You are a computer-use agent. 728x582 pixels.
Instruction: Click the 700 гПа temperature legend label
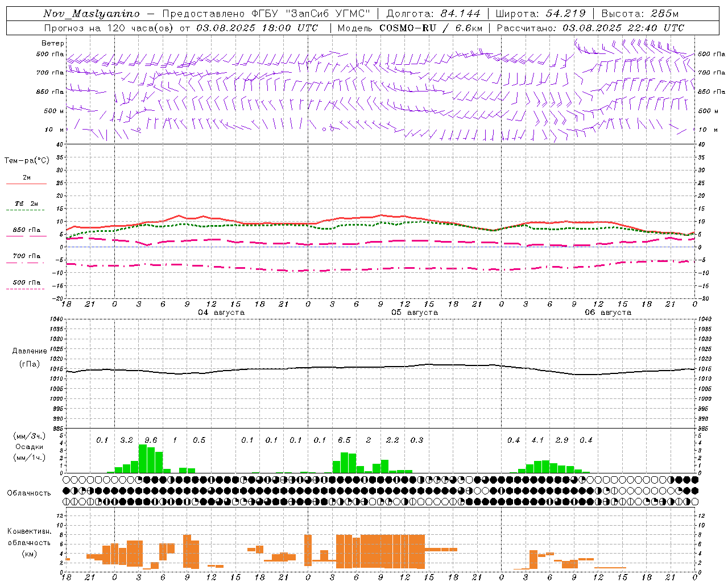click(27, 256)
